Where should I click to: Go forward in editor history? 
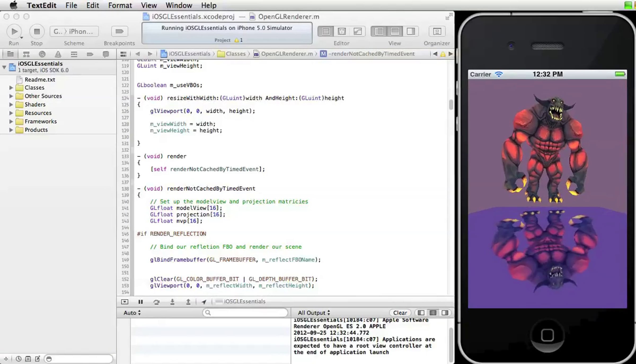click(150, 54)
